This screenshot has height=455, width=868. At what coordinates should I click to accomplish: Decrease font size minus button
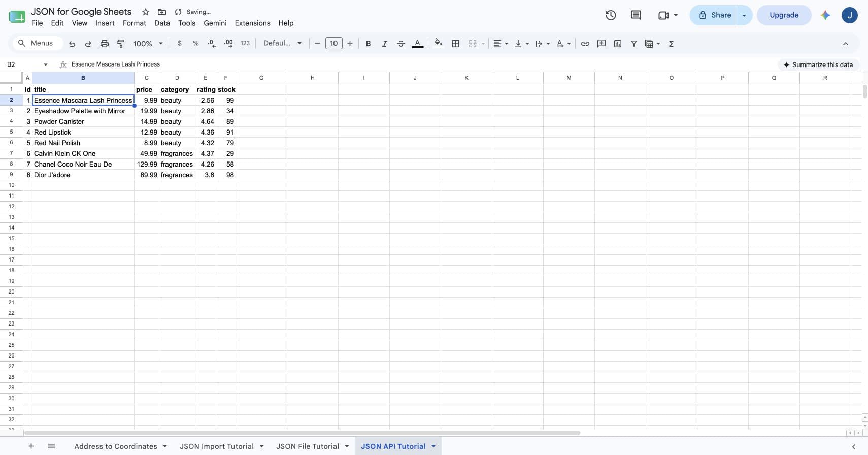317,44
